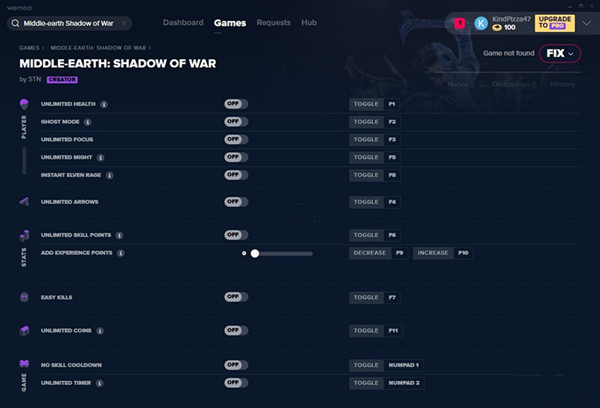The width and height of the screenshot is (600, 408).
Task: Show info for Unlimited Skill Points
Action: click(119, 235)
